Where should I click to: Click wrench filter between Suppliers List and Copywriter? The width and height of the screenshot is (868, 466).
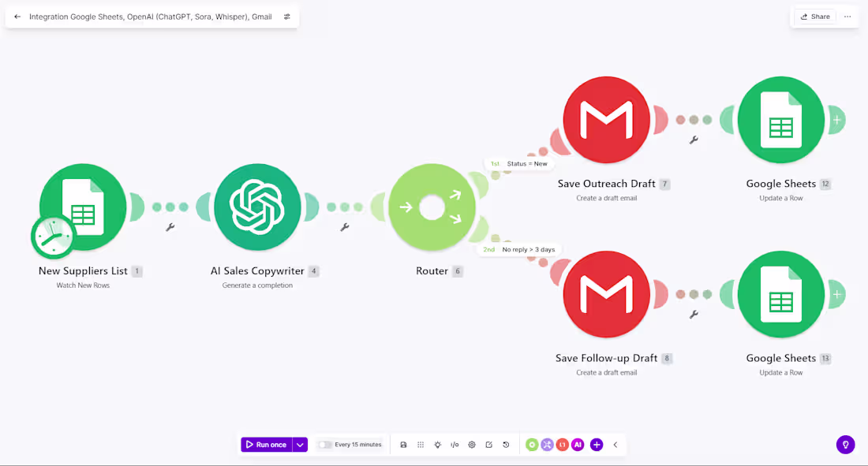point(170,227)
